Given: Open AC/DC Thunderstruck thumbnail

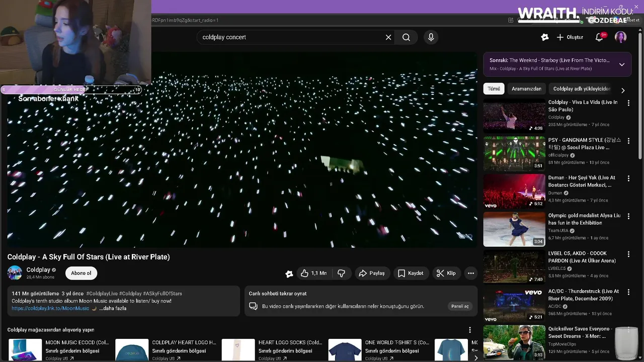Looking at the screenshot, I should pos(514,305).
